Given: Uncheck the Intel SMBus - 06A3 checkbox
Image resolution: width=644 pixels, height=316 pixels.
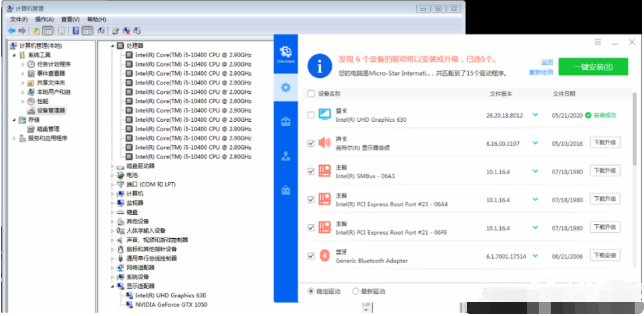Looking at the screenshot, I should pyautogui.click(x=311, y=171).
